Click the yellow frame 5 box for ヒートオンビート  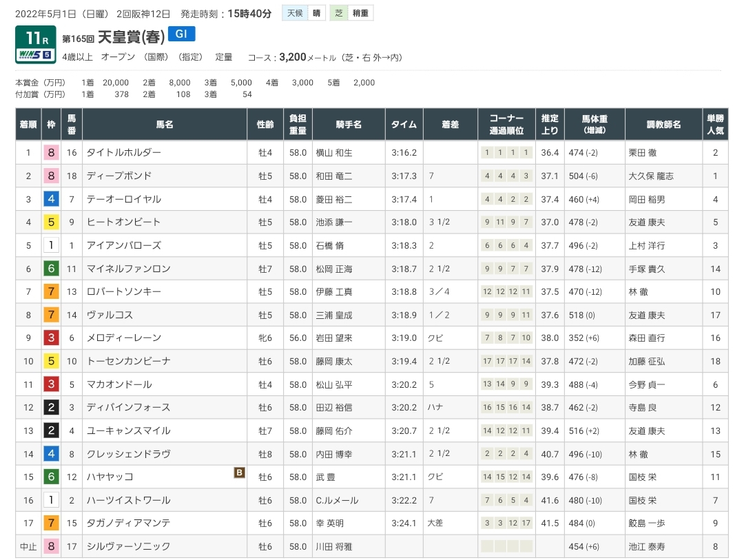[x=50, y=222]
